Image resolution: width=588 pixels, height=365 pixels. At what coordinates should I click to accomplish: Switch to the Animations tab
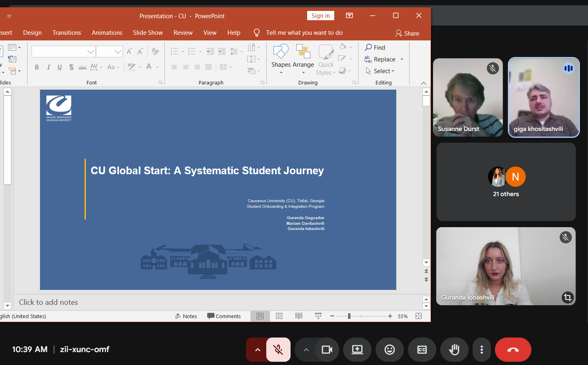106,32
